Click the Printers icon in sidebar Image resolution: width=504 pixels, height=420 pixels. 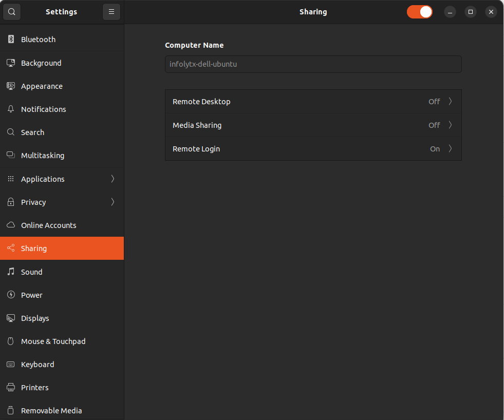click(11, 388)
